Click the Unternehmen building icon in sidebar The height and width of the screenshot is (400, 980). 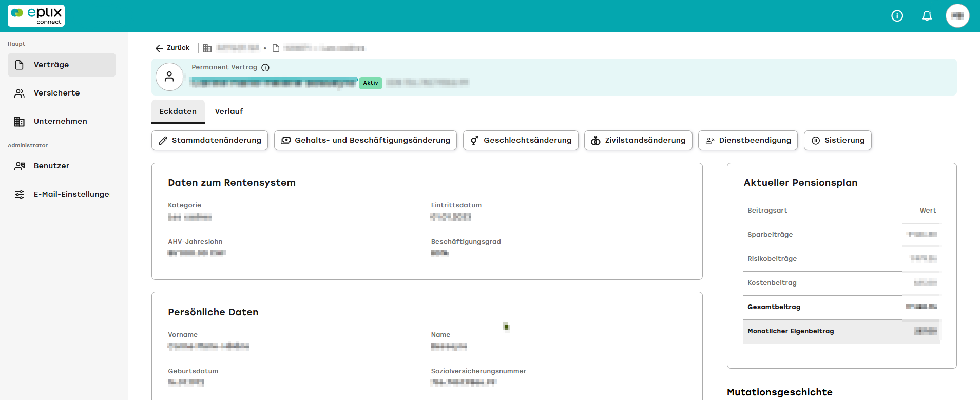pos(20,121)
